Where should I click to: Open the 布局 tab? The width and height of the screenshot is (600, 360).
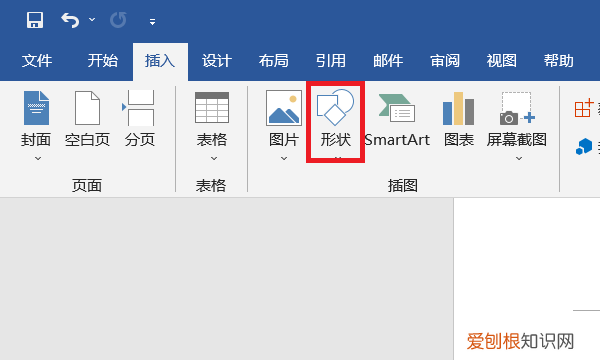(274, 61)
